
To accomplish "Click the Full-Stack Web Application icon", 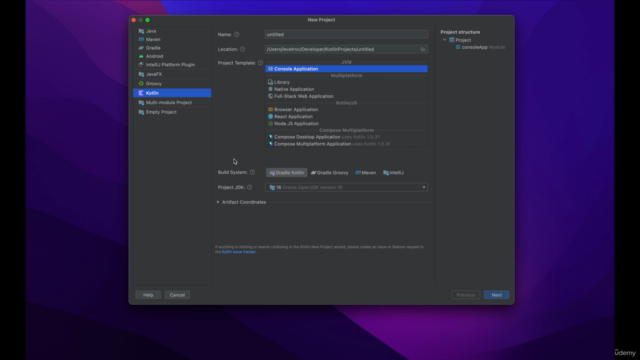I will point(270,96).
